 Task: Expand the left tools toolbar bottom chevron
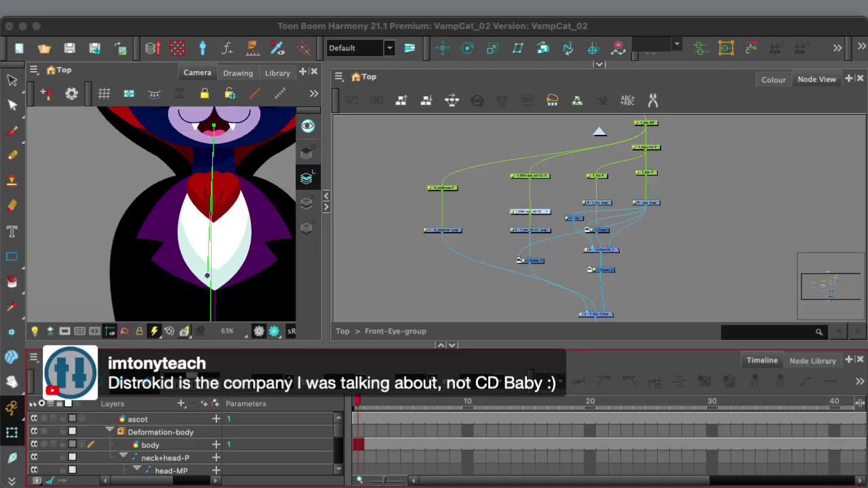[x=12, y=481]
